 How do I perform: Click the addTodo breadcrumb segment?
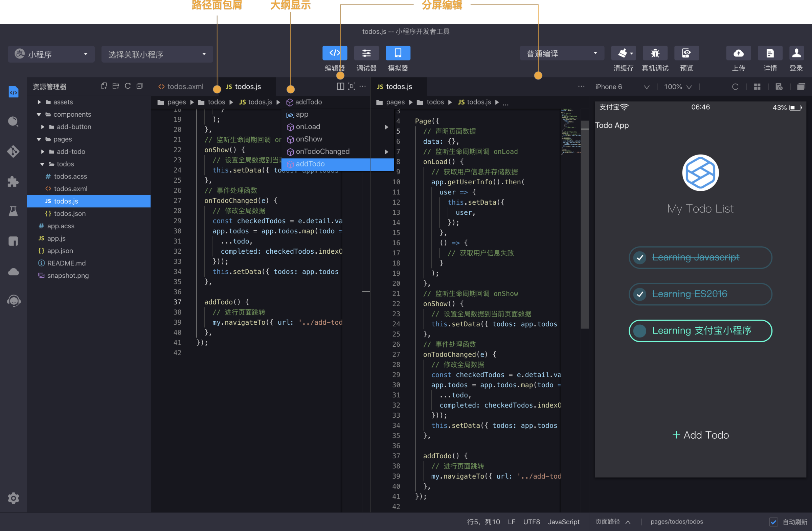(304, 102)
